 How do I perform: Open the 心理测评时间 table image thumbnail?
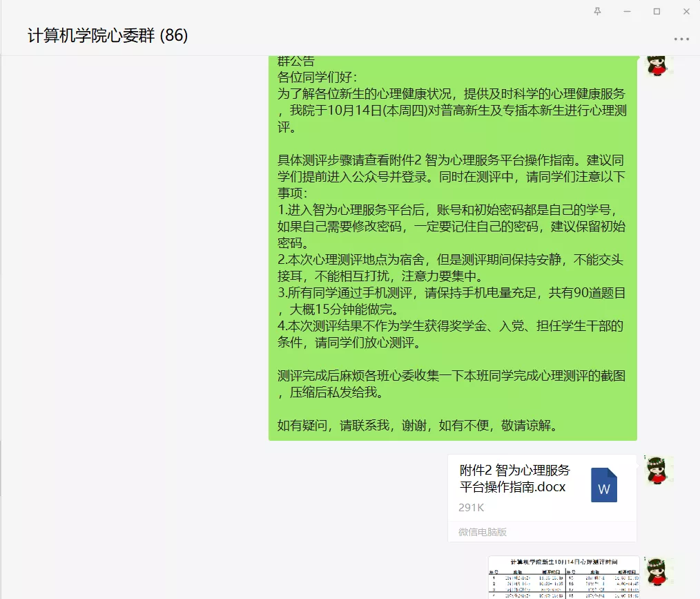click(563, 577)
